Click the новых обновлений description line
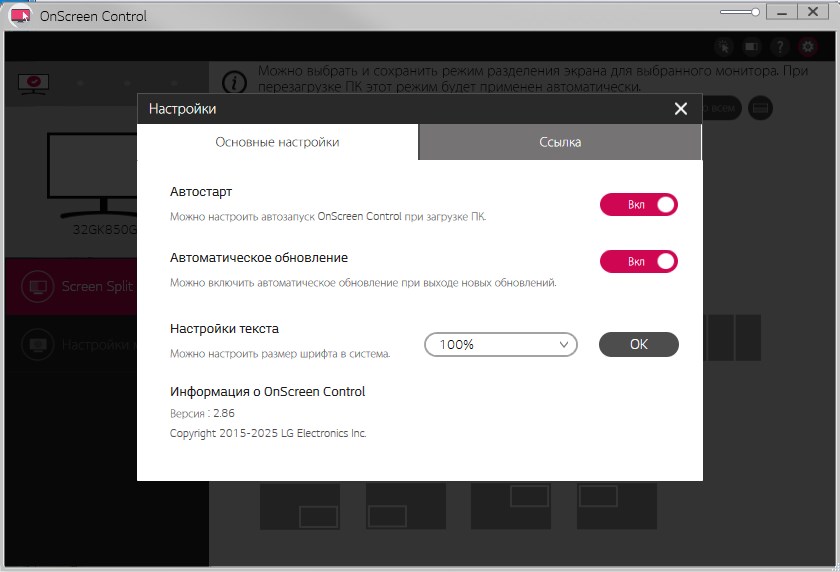The image size is (840, 572). (363, 283)
